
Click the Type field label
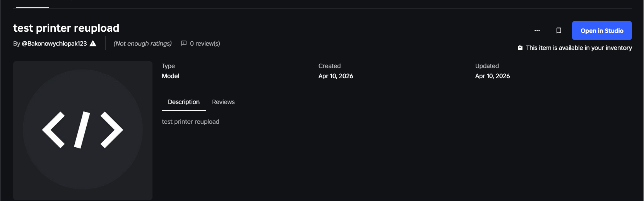click(x=168, y=66)
